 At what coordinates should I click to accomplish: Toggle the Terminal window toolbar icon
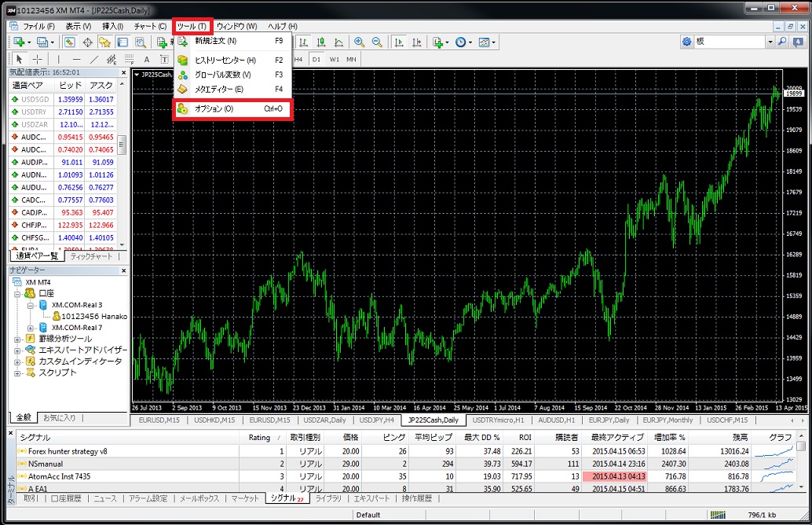coord(123,42)
